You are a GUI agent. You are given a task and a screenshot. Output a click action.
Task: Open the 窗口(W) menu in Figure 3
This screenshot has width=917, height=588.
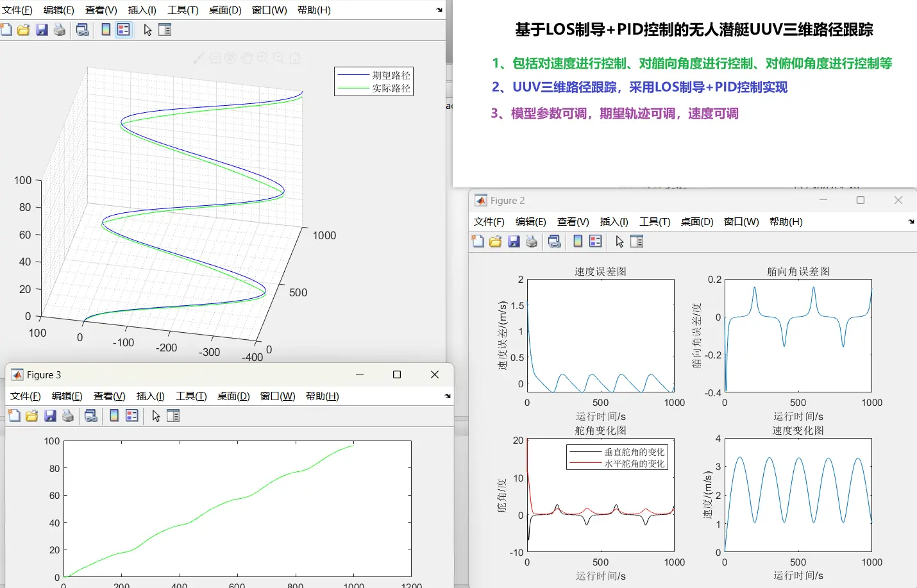[276, 396]
